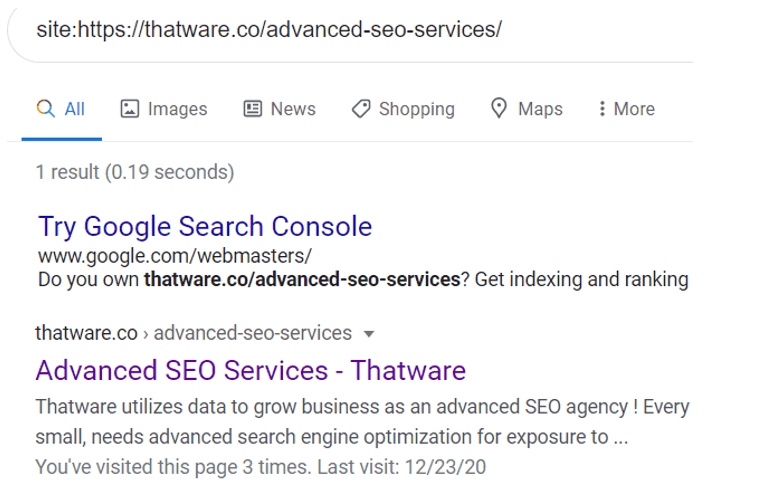
Task: Click the three-dot icon beside More
Action: click(x=601, y=109)
